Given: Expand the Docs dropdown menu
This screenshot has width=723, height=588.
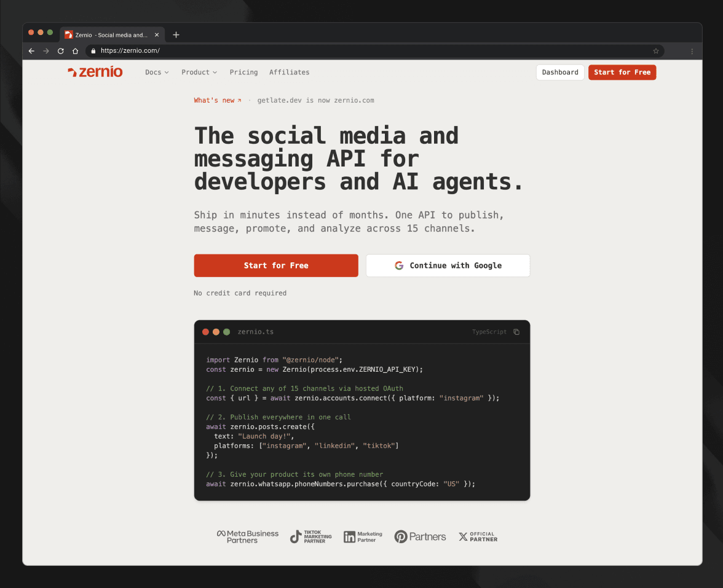Looking at the screenshot, I should [x=157, y=73].
